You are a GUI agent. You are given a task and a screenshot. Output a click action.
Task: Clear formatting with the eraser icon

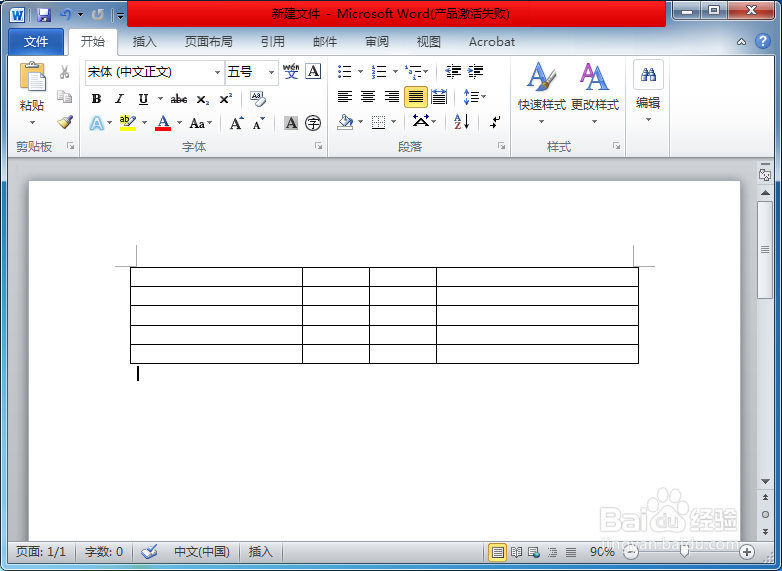[258, 98]
